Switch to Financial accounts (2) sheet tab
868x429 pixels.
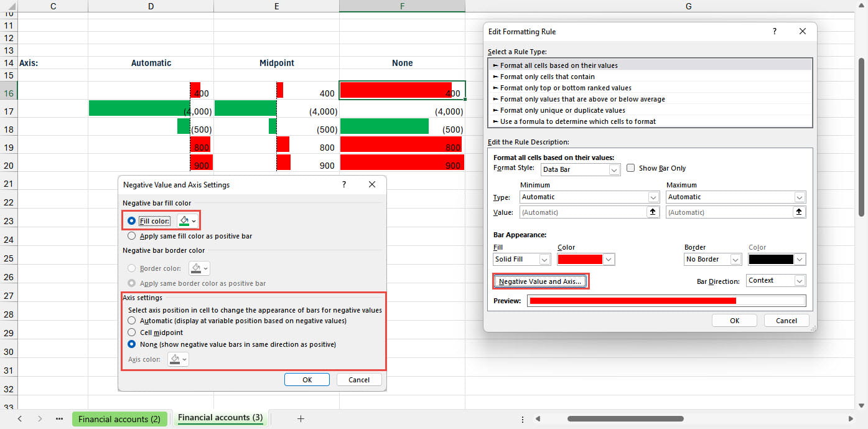119,419
